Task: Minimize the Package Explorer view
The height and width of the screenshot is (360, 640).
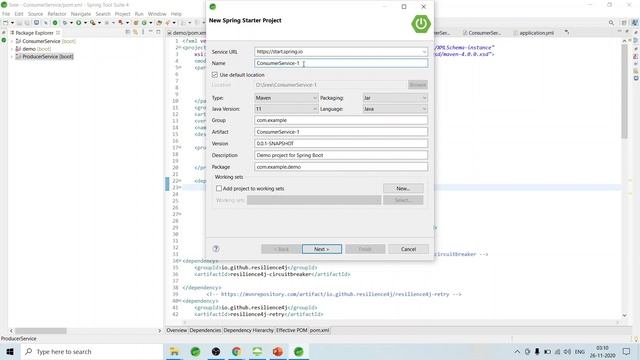Action: click(x=150, y=32)
